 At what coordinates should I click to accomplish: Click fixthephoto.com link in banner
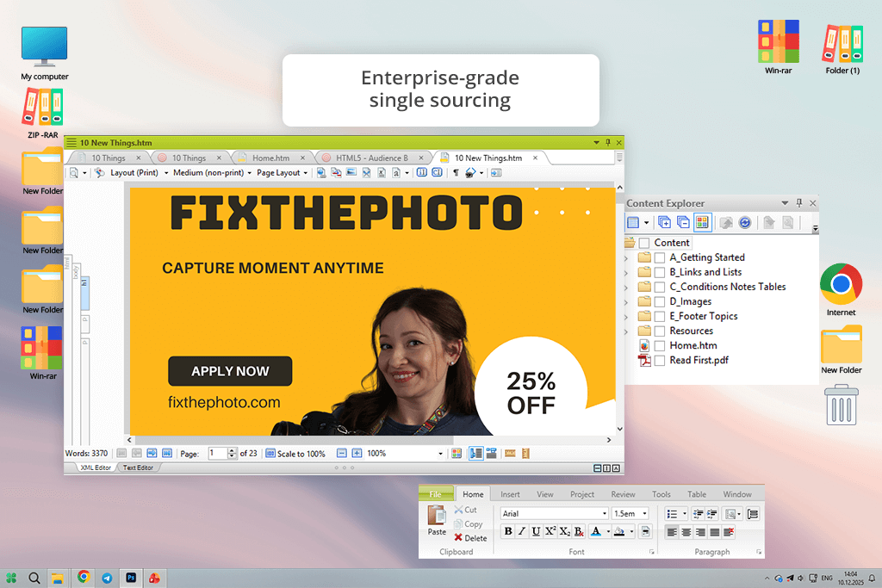(x=224, y=403)
